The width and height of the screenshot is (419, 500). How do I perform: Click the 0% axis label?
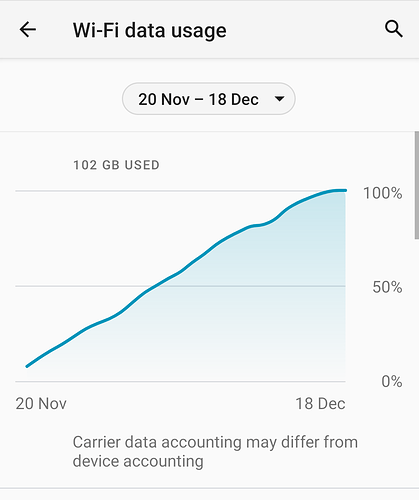point(392,381)
